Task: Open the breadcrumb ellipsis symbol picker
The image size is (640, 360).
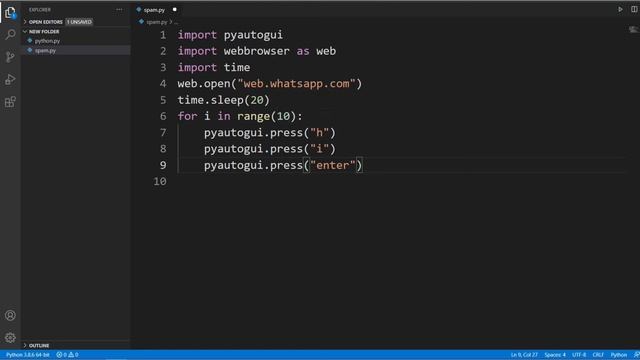Action: (x=176, y=22)
